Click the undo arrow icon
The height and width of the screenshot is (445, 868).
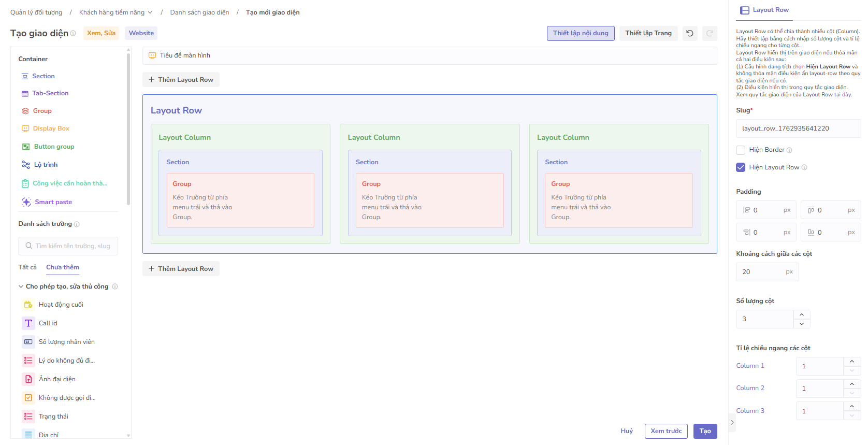tap(690, 33)
